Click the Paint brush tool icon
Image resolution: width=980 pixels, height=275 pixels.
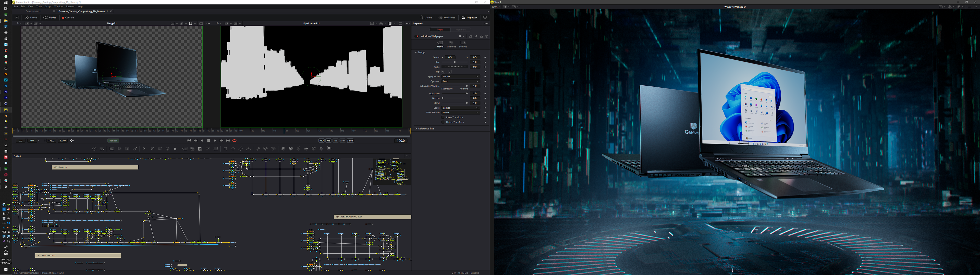(x=136, y=149)
